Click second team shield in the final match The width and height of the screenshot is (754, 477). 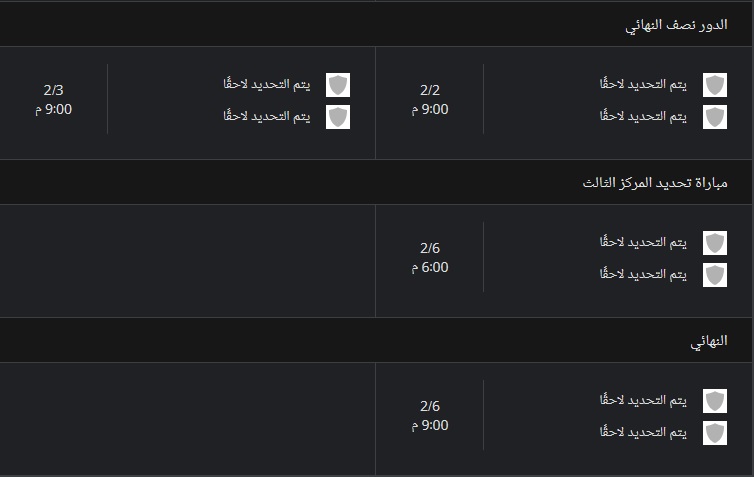pyautogui.click(x=715, y=433)
